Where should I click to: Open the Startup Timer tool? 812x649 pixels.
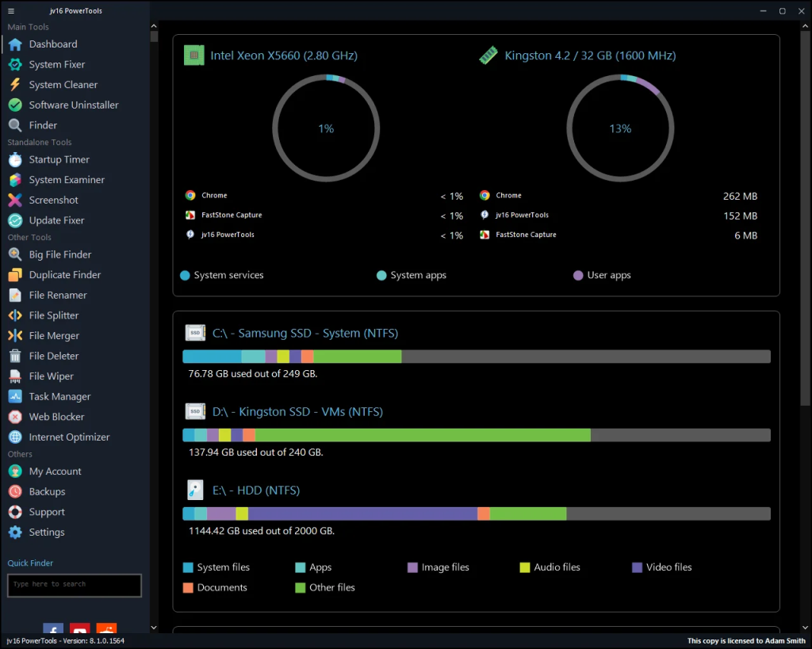59,159
